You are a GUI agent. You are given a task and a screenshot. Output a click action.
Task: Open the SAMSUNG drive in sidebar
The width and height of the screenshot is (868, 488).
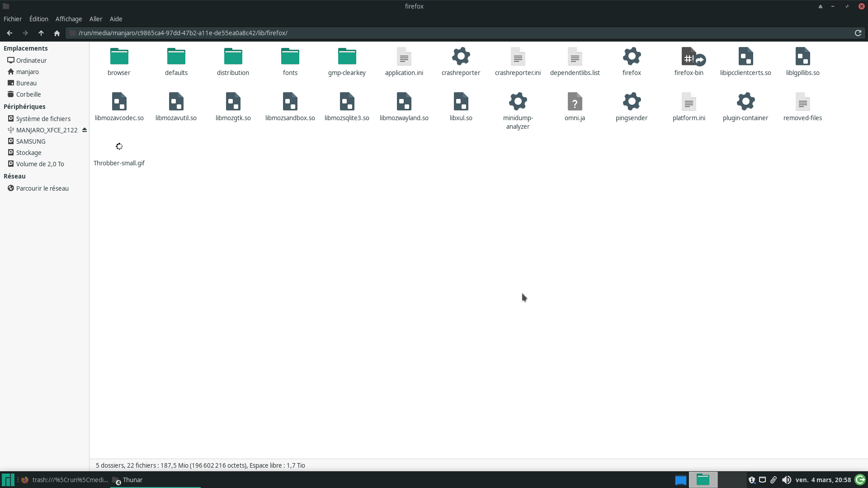click(31, 141)
